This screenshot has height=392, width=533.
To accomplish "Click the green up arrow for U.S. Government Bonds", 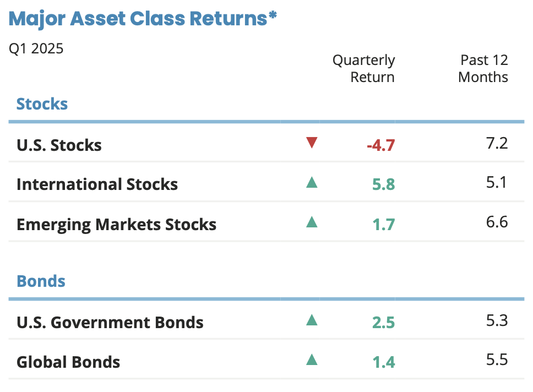I will (312, 319).
